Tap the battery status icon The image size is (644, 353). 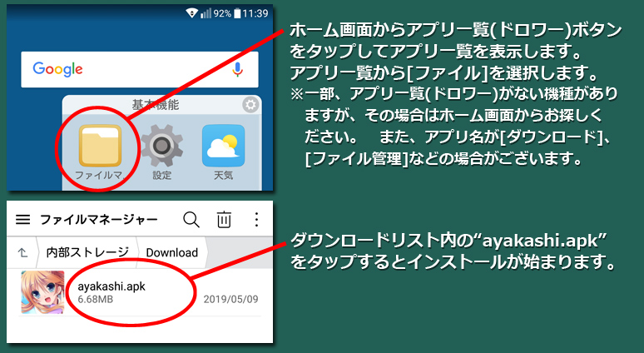click(x=237, y=13)
